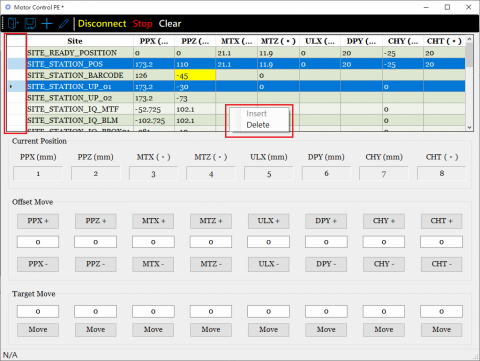Select the SITE_READY_POSITION row name
The image size is (480, 361).
click(72, 53)
